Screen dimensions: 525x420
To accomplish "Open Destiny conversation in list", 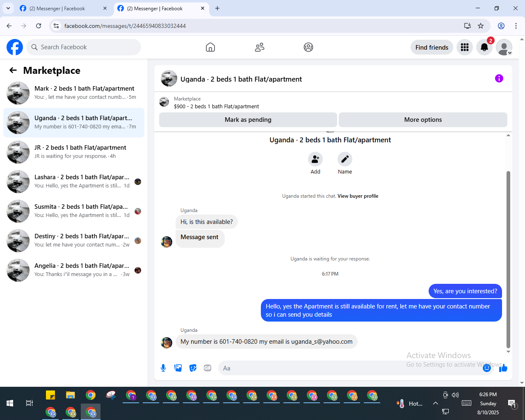I will [74, 241].
